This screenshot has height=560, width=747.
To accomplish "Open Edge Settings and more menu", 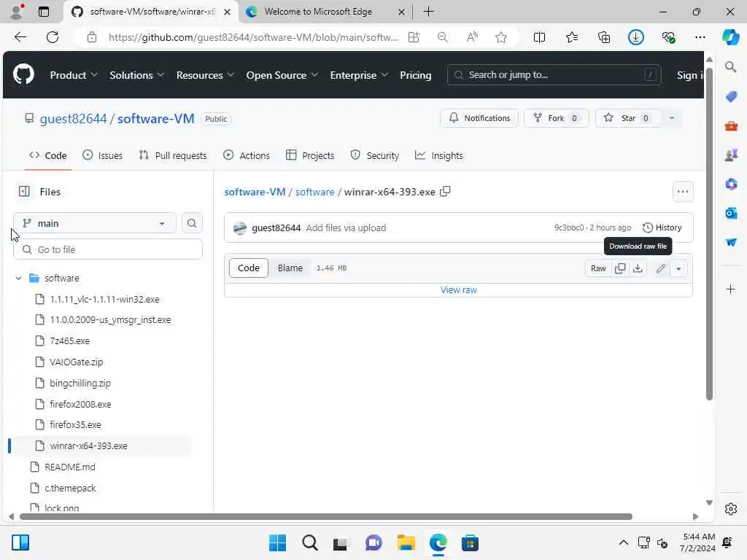I will (x=700, y=37).
